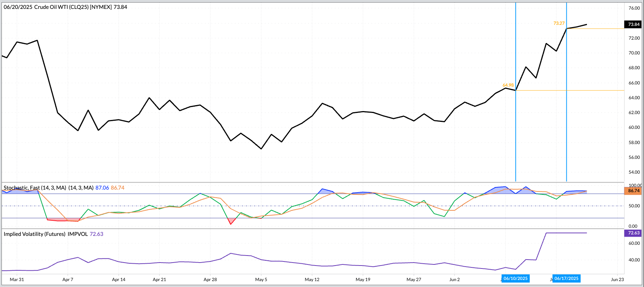Click the blue 87.06 stochastic value
Screen dimensions: 644x287
(102, 188)
